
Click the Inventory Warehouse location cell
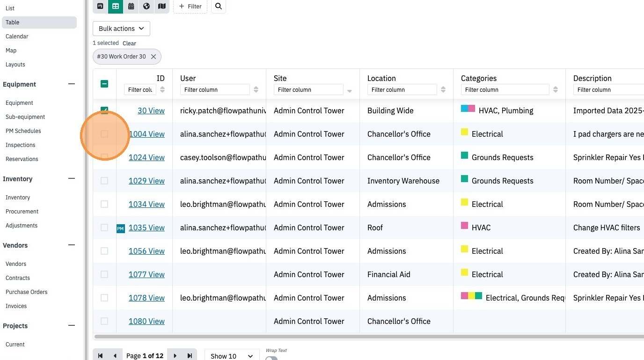(403, 181)
